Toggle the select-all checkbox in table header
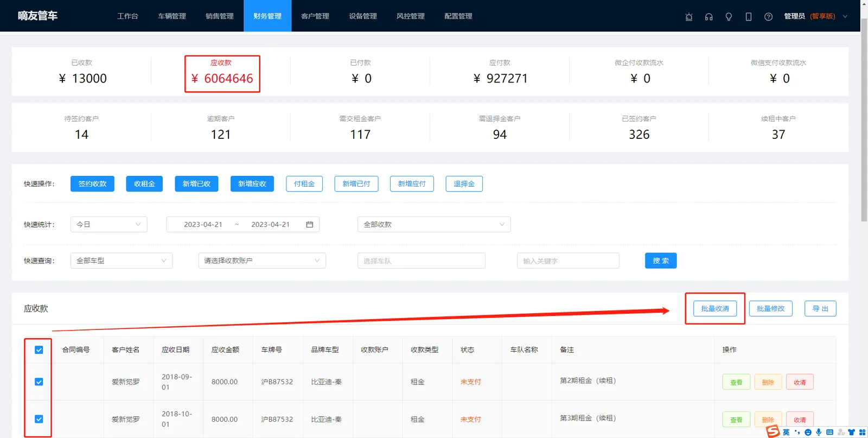 point(39,350)
